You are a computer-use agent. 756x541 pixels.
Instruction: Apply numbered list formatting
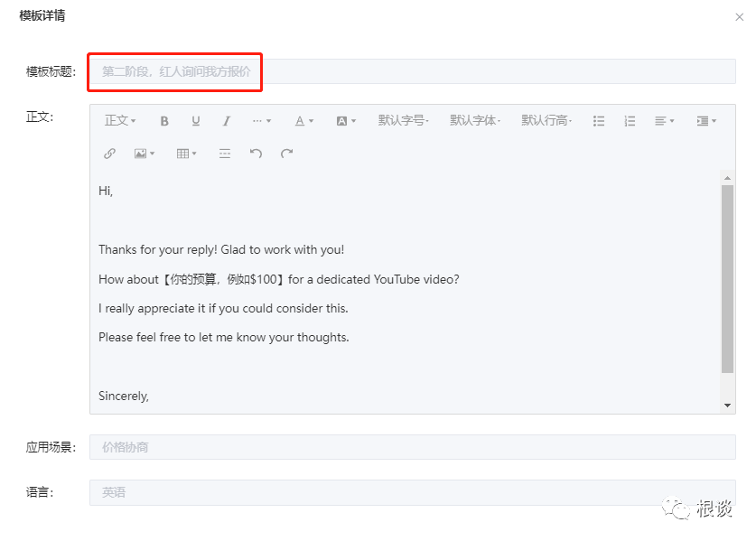[630, 121]
